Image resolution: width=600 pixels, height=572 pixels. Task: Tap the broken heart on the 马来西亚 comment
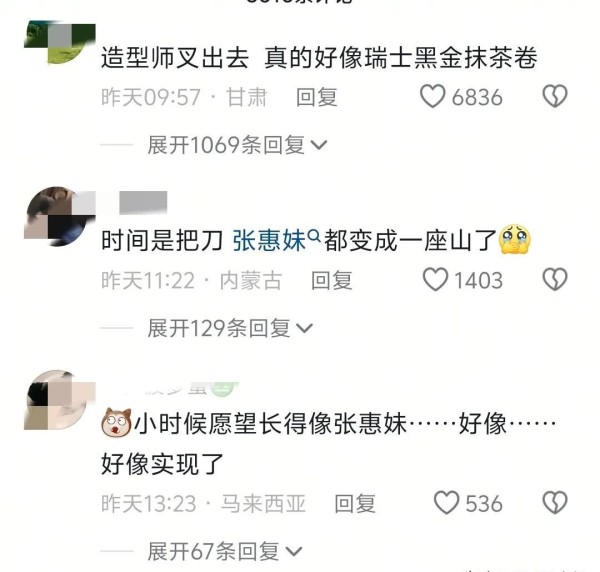555,502
